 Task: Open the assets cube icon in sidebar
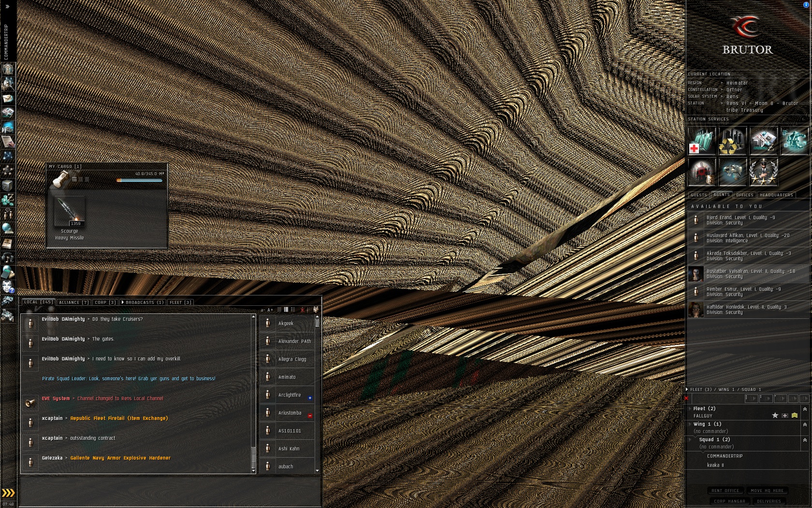click(8, 185)
